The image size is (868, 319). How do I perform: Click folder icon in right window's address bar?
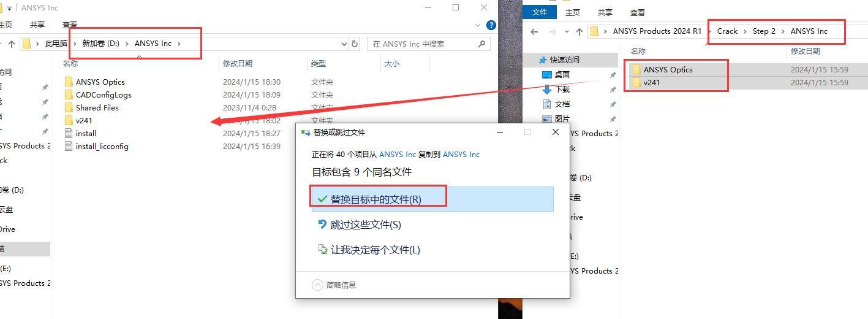pyautogui.click(x=594, y=31)
